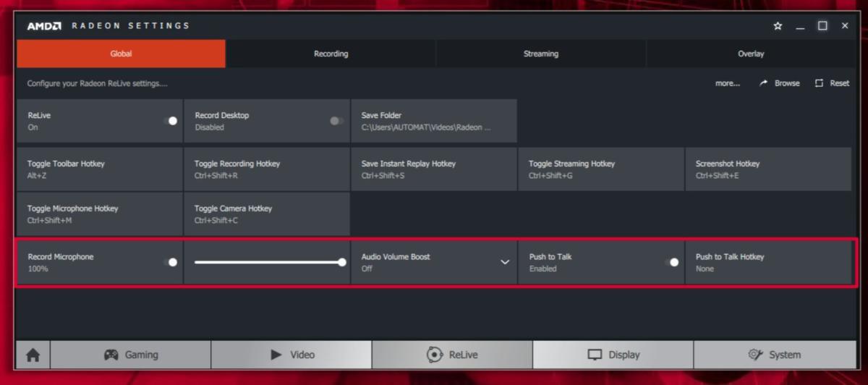868x385 pixels.
Task: Switch to the Streaming tab
Action: pos(541,54)
